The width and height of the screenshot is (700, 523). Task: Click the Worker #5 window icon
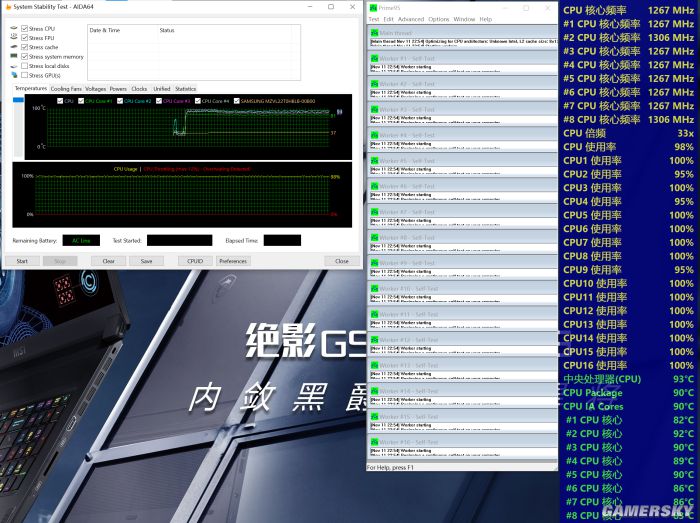coord(374,161)
